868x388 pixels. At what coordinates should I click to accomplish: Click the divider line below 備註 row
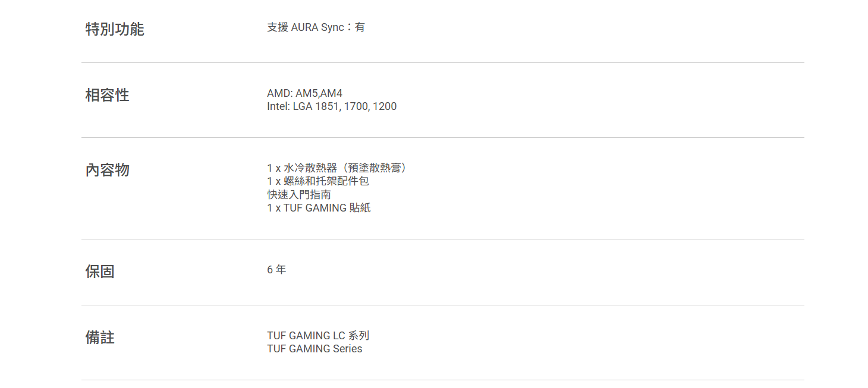point(442,380)
